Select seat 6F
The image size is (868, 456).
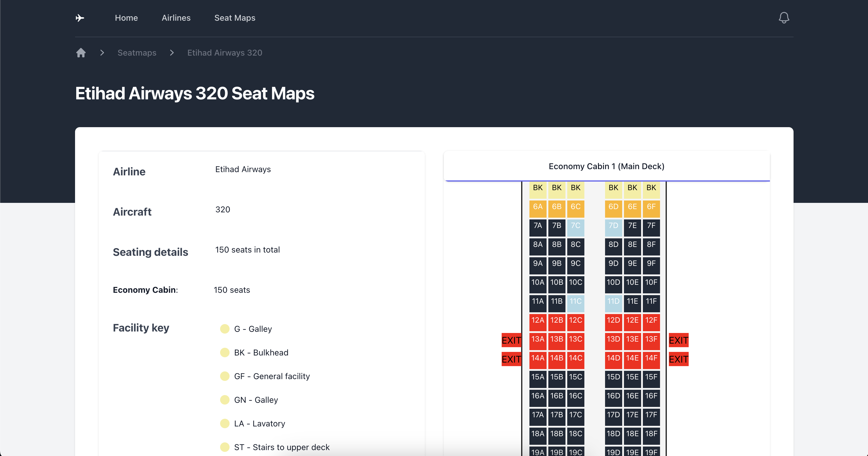coord(651,209)
